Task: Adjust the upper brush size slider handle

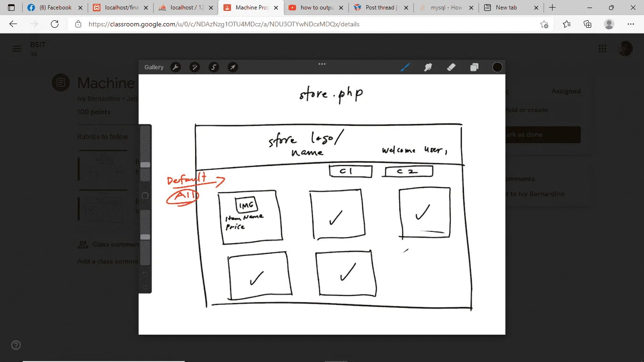Action: [x=145, y=165]
